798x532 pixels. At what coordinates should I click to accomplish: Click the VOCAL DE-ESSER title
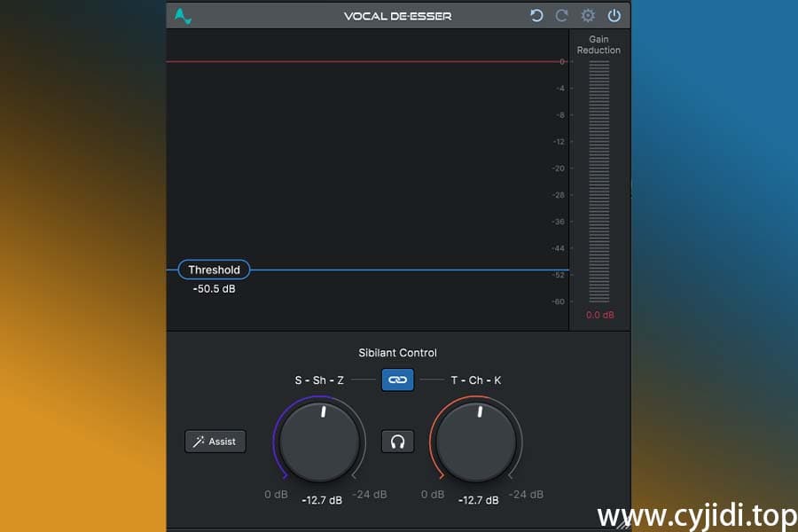pos(397,16)
